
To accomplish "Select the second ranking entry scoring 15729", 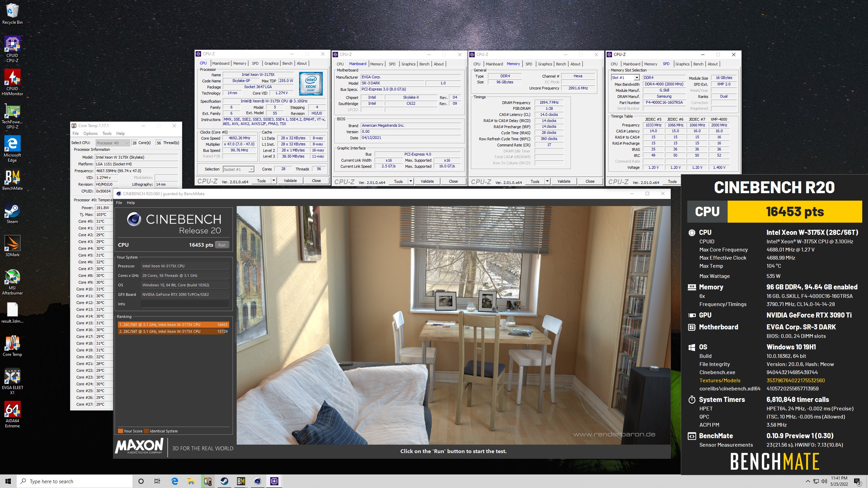I will point(173,331).
